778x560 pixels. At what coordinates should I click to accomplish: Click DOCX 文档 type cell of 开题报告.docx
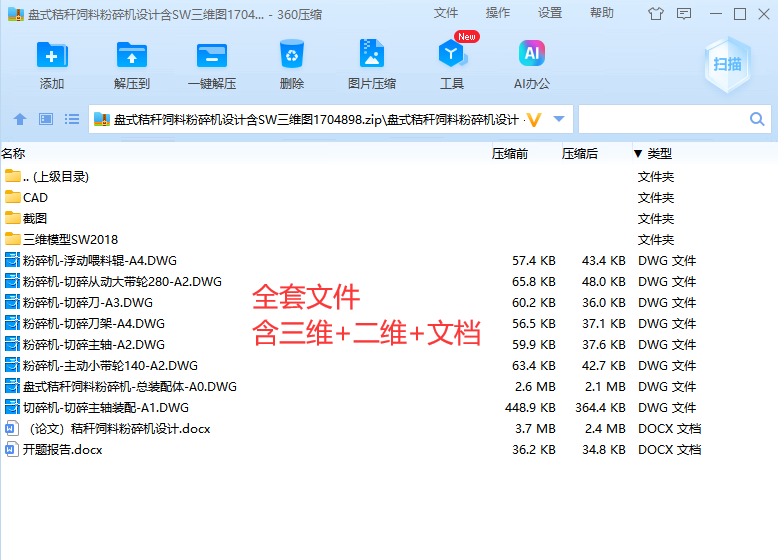point(669,450)
